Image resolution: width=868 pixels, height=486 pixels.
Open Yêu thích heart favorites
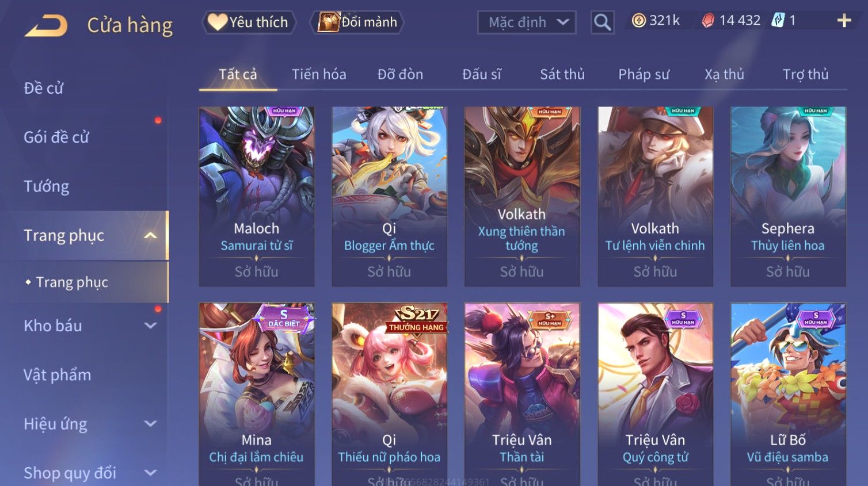249,22
